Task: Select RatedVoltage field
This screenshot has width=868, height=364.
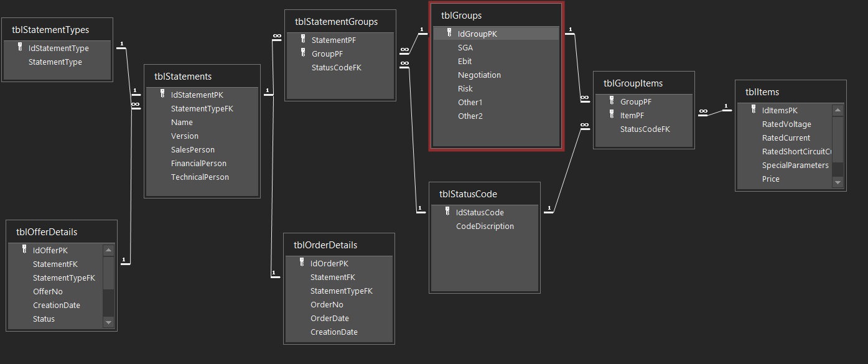Action: point(786,124)
